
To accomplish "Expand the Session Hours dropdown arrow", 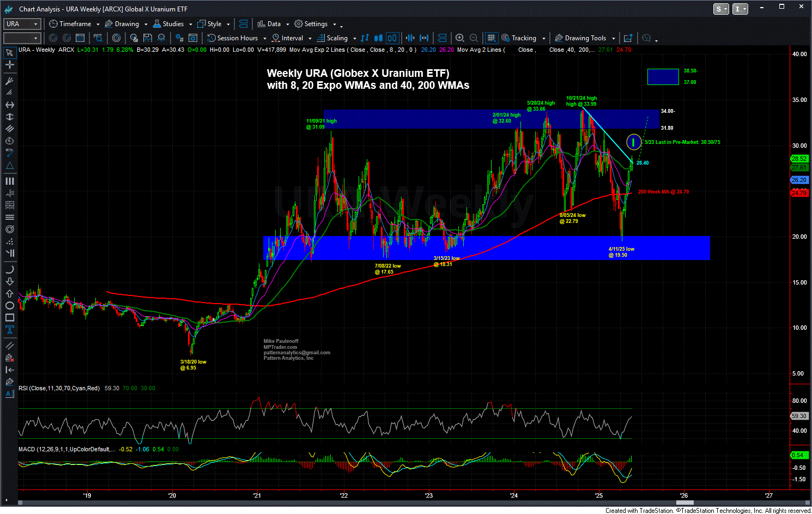I will 264,39.
